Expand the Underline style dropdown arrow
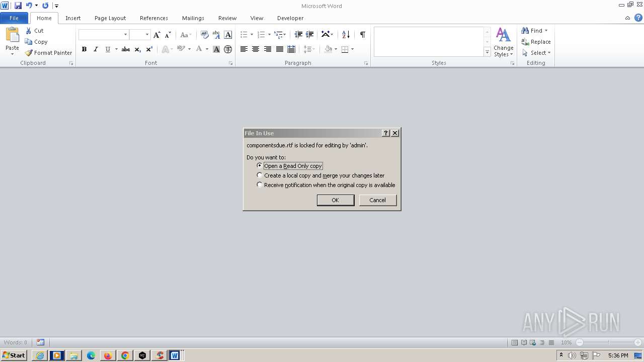The width and height of the screenshot is (644, 362). (116, 49)
